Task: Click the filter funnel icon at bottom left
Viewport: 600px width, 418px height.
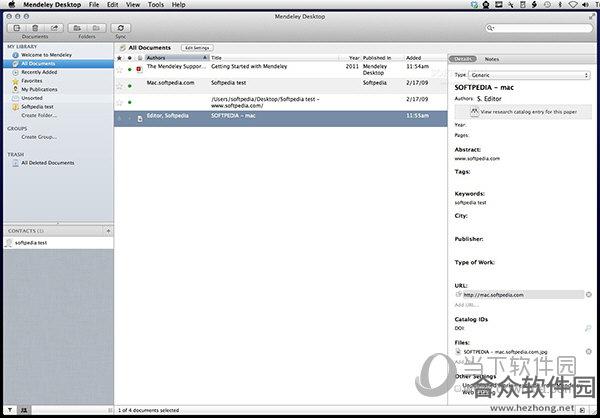Action: coord(10,410)
